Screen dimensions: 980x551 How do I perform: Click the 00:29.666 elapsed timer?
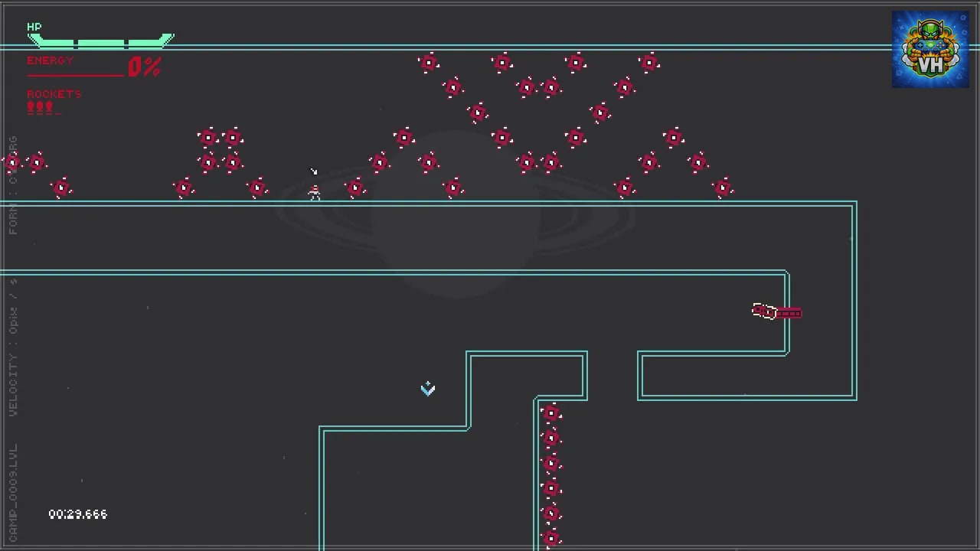coord(78,514)
